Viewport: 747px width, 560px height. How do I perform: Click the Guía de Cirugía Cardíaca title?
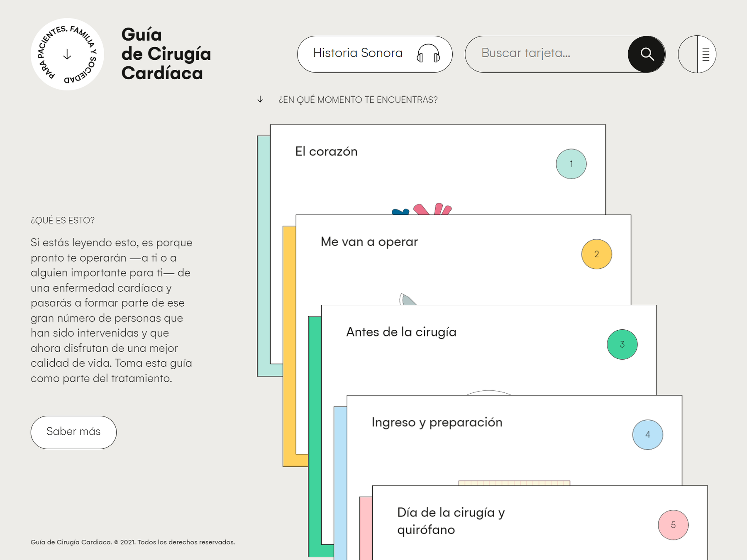point(166,54)
